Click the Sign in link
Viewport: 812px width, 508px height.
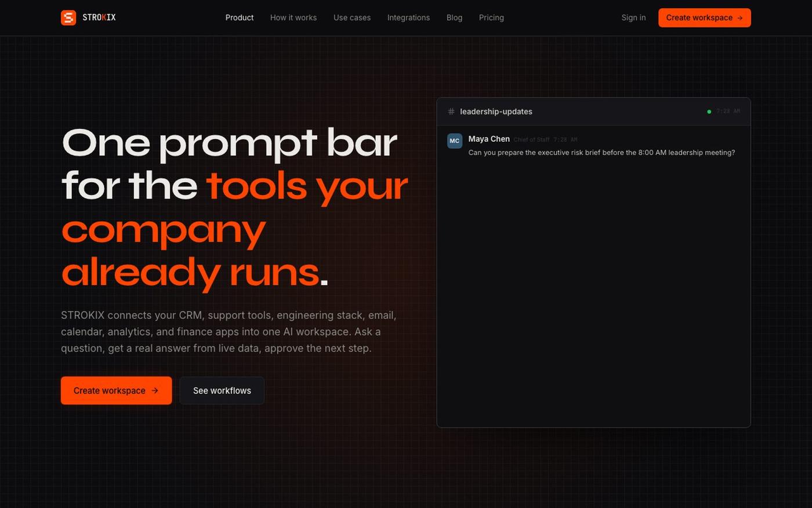pyautogui.click(x=633, y=17)
